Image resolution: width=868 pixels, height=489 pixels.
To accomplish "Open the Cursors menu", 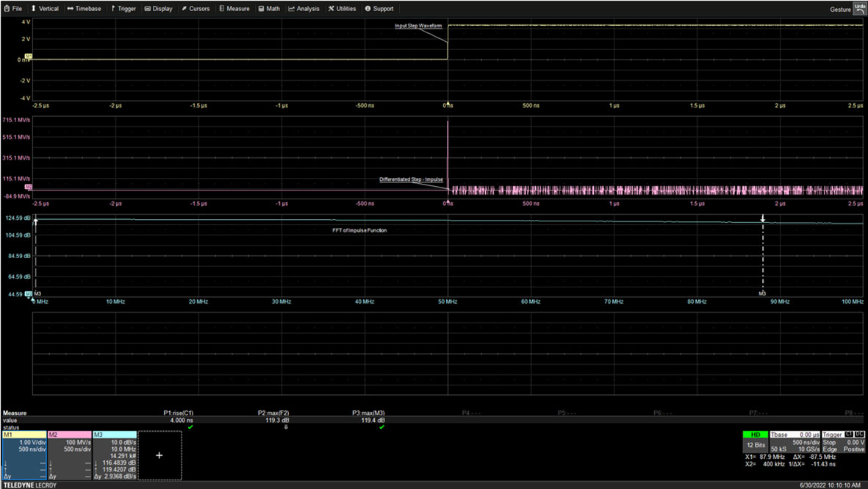I will click(196, 9).
